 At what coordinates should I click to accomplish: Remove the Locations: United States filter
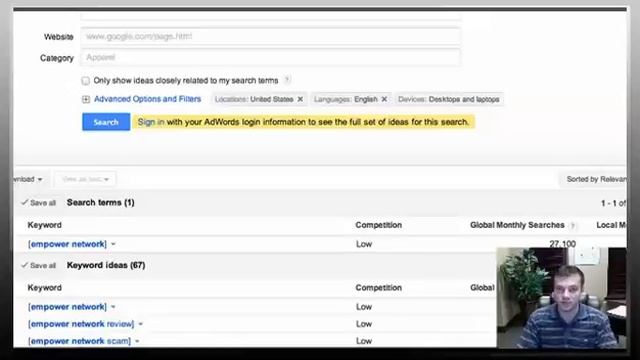click(x=300, y=99)
